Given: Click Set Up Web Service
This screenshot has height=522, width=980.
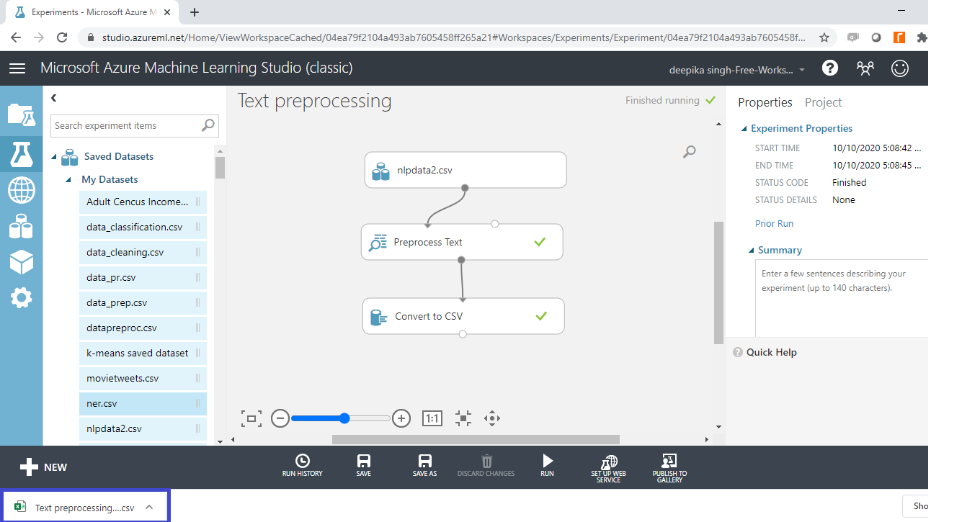Looking at the screenshot, I should coord(609,469).
